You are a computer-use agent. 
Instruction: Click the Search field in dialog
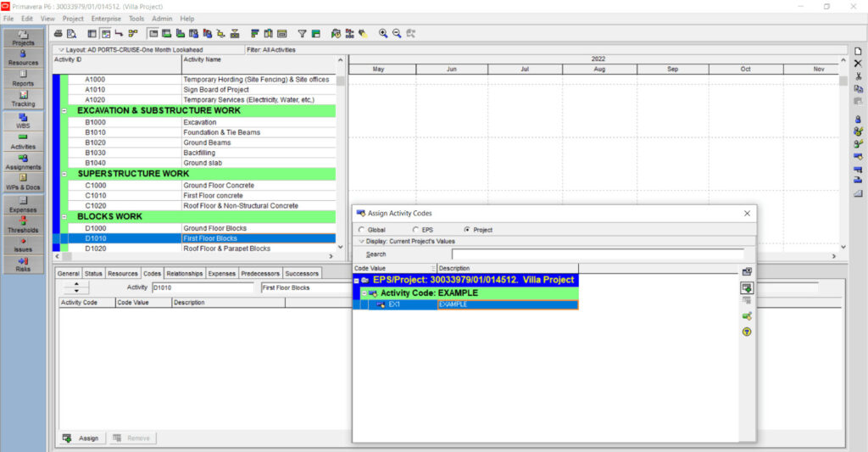(x=598, y=254)
